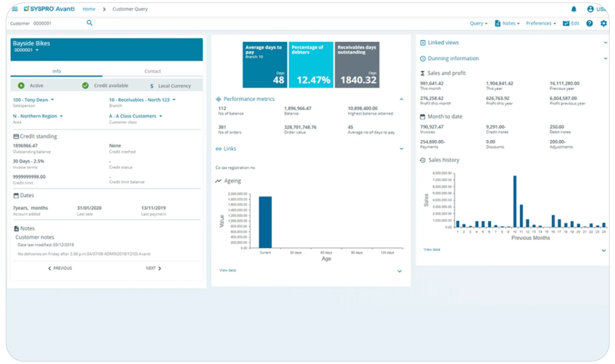The width and height of the screenshot is (615, 364).
Task: Expand Sales history view data chevron
Action: [x=603, y=251]
